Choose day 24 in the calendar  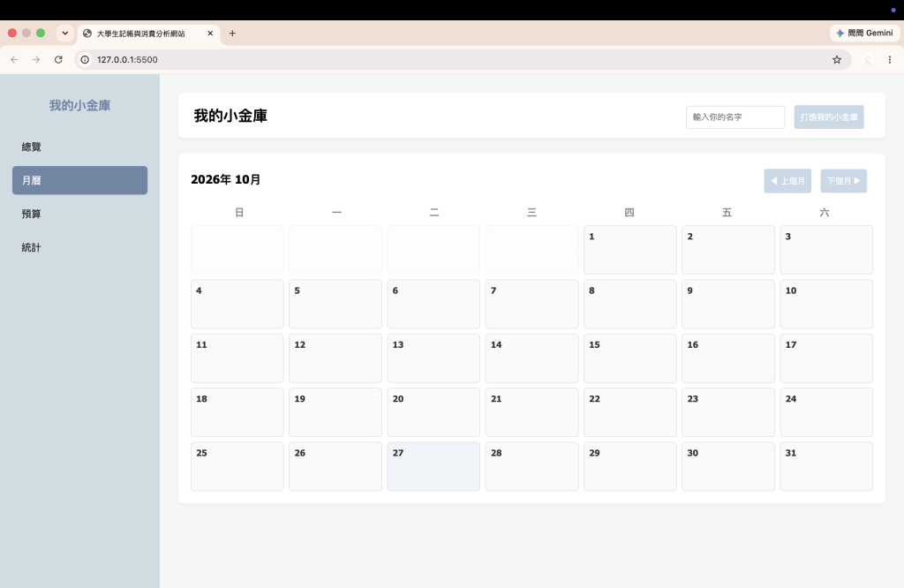pos(826,412)
